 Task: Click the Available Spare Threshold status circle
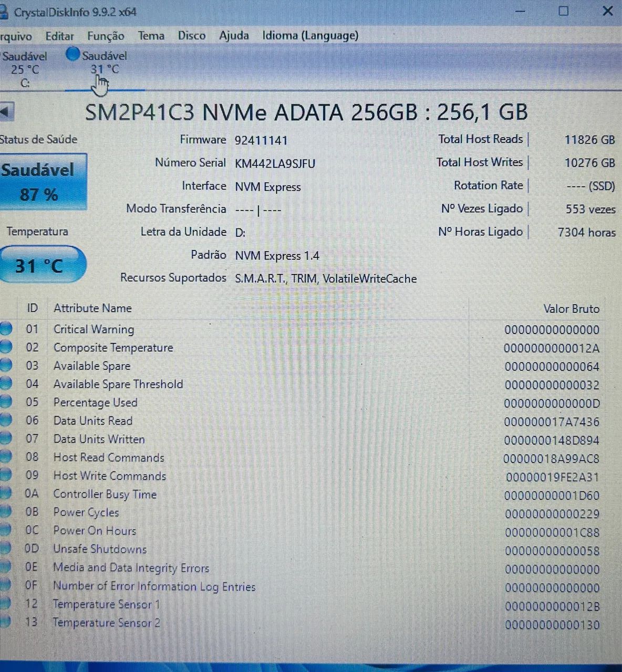(5, 384)
